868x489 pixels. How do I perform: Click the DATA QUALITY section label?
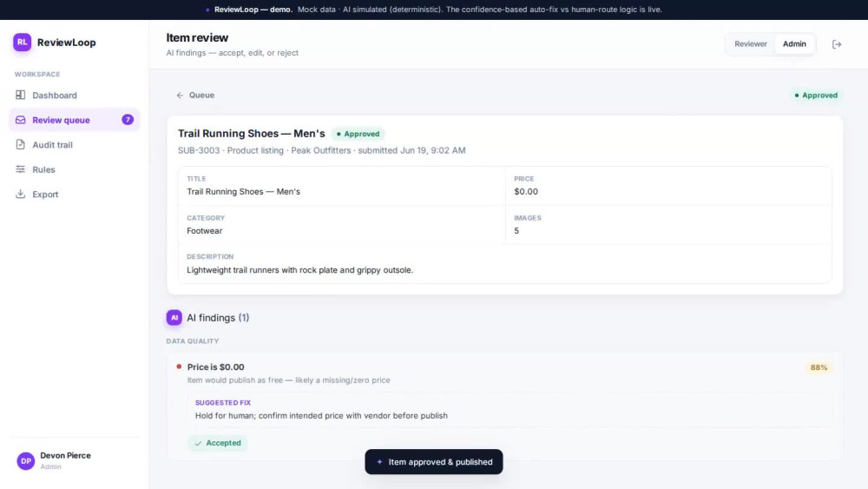coord(193,341)
